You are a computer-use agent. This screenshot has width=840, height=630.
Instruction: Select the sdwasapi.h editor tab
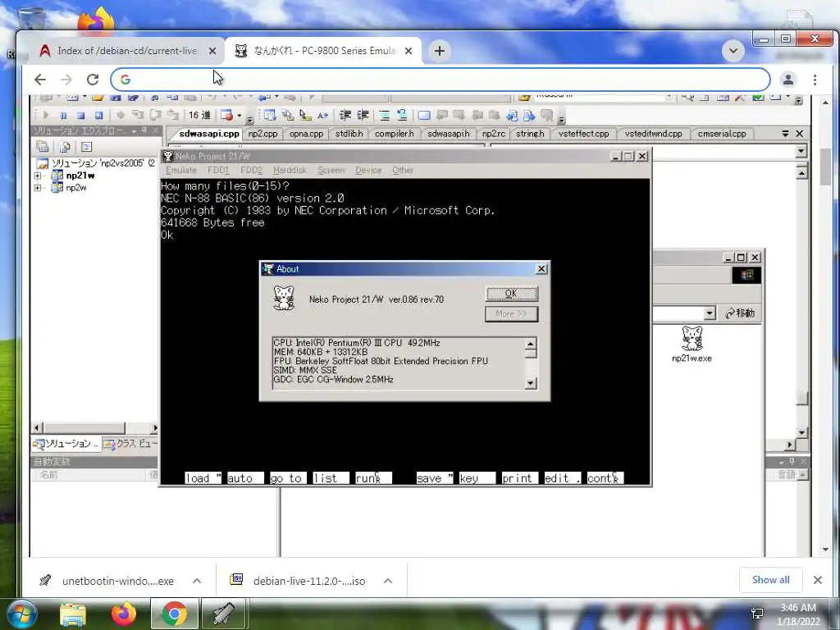coord(449,134)
